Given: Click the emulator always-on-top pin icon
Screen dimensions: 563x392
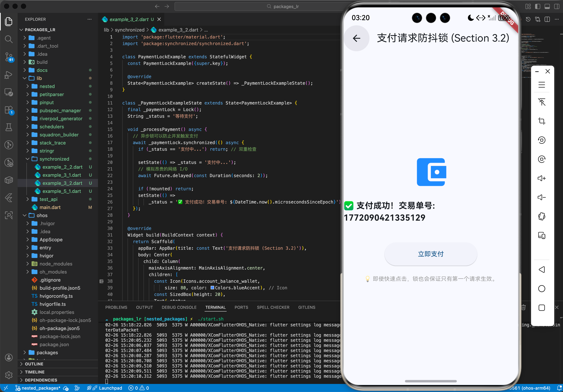Looking at the screenshot, I should (x=542, y=102).
